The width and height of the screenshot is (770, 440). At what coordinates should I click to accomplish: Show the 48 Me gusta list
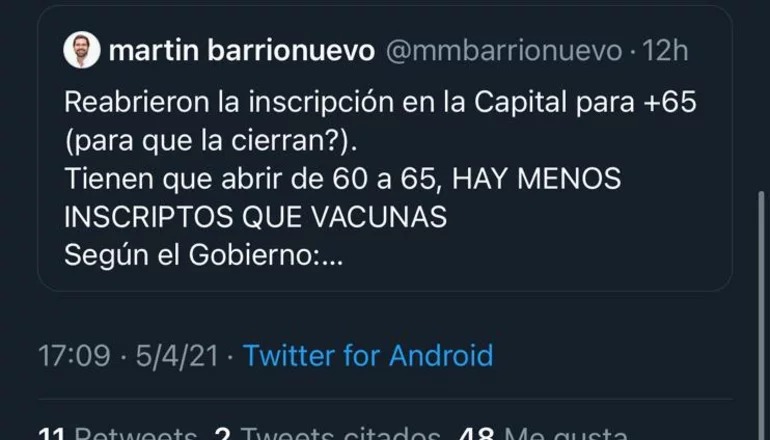click(x=543, y=434)
